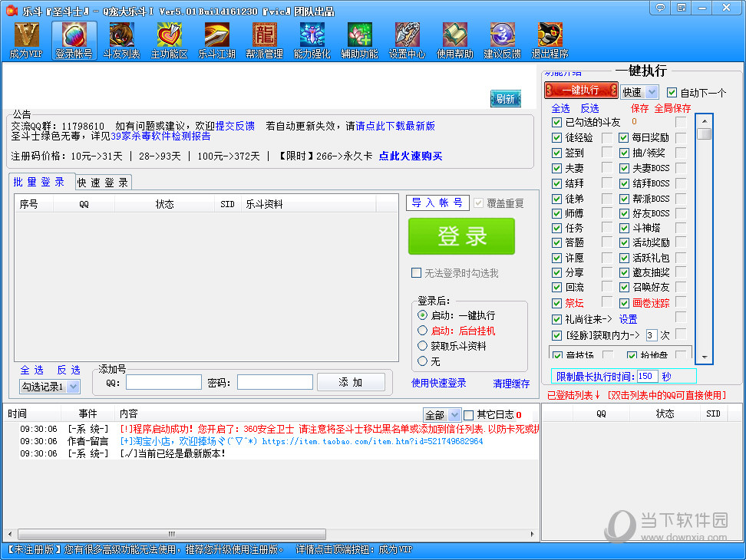Click the window menu icon in title bar
Viewport: 746px width, 560px height.
click(x=682, y=7)
